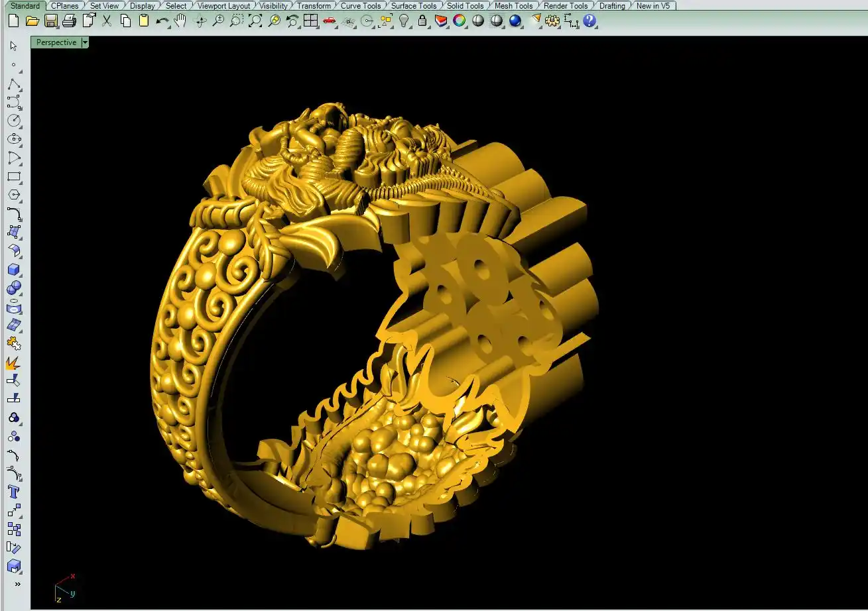Hide objects using the light bulb icon

click(x=403, y=21)
